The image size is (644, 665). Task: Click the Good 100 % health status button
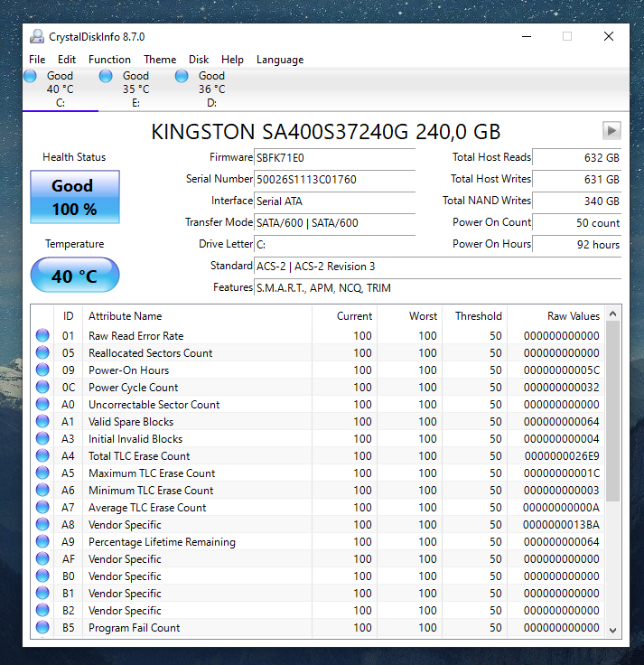pyautogui.click(x=75, y=197)
